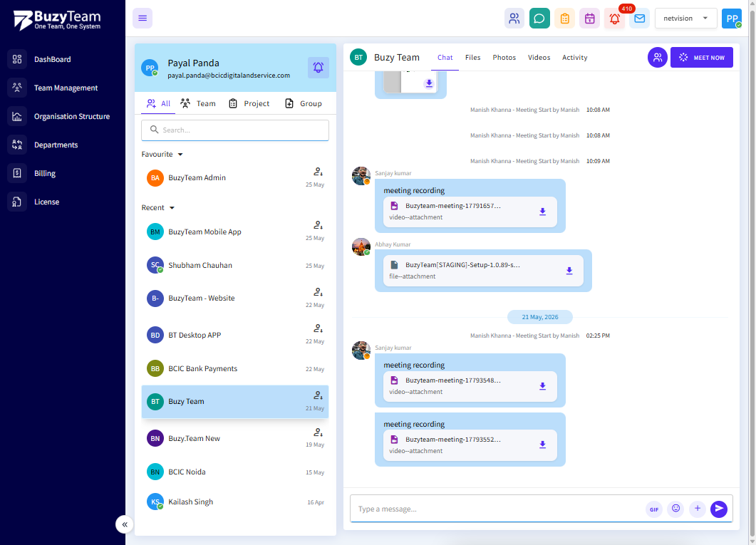The height and width of the screenshot is (545, 756).
Task: Collapse the Recent section
Action: (157, 208)
